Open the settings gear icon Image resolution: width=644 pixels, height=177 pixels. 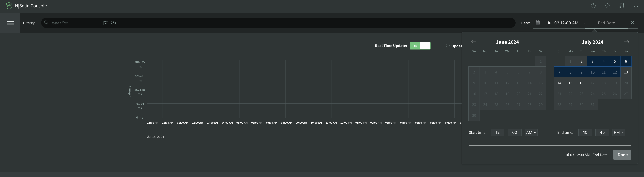point(608,6)
